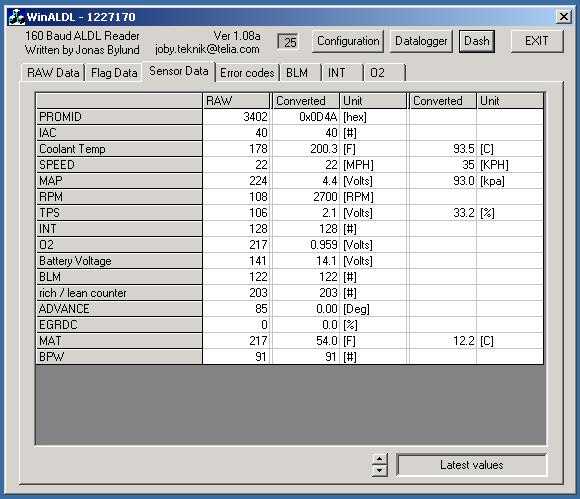Switch to the Error codes tab
This screenshot has height=499, width=580.
click(x=247, y=73)
